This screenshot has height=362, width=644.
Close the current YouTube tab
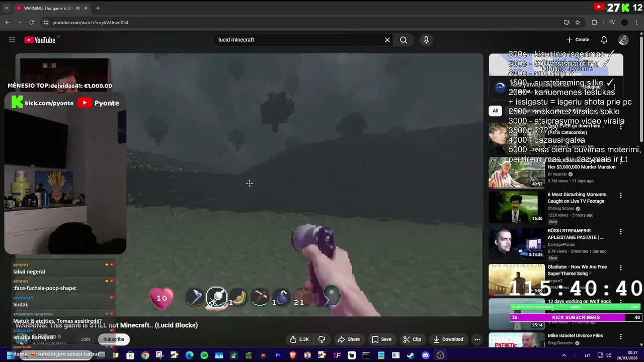tap(86, 8)
